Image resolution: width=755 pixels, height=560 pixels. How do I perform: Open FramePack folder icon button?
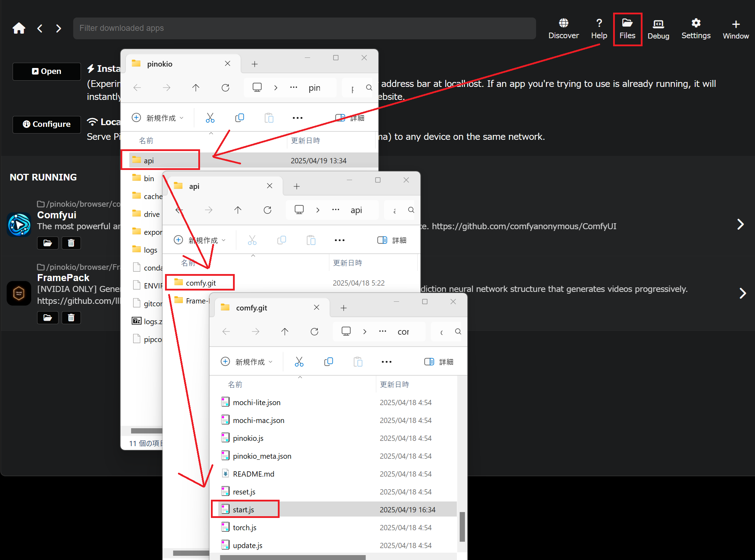click(x=48, y=317)
